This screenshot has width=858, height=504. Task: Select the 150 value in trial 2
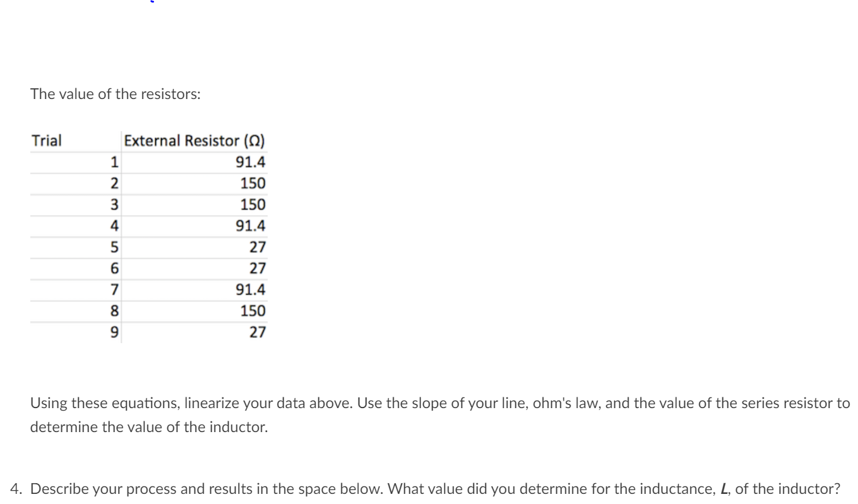click(x=253, y=184)
